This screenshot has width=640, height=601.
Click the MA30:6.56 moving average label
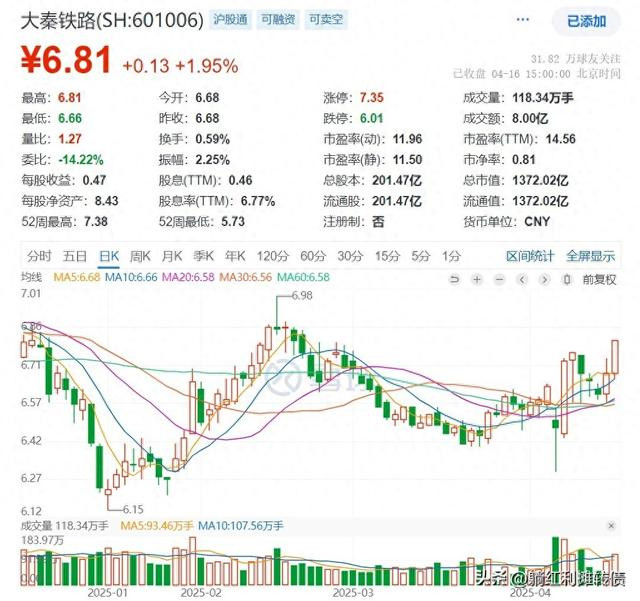point(246,277)
